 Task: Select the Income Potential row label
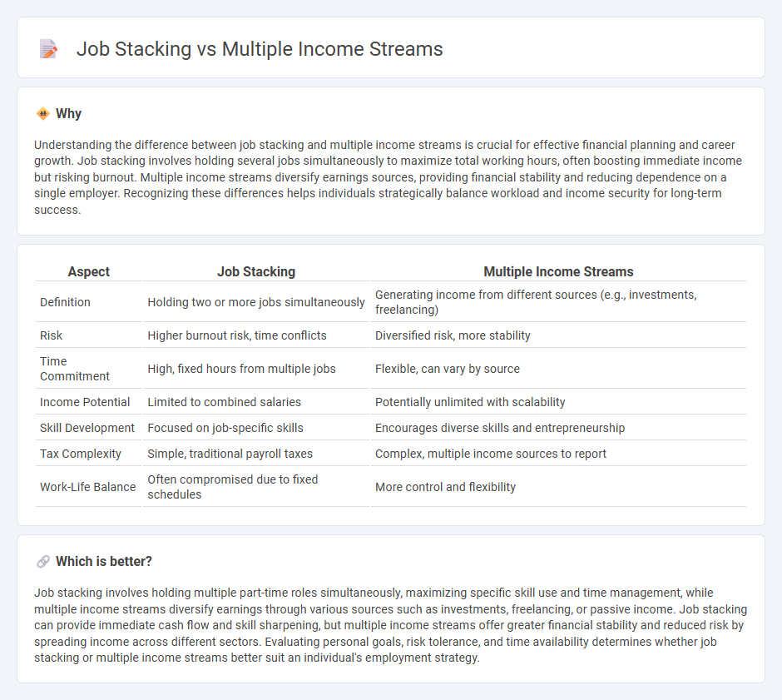pos(85,402)
